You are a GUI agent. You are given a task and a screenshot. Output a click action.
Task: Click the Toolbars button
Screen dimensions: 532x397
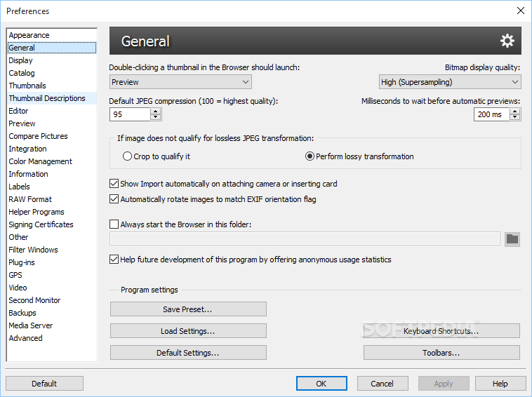click(441, 353)
